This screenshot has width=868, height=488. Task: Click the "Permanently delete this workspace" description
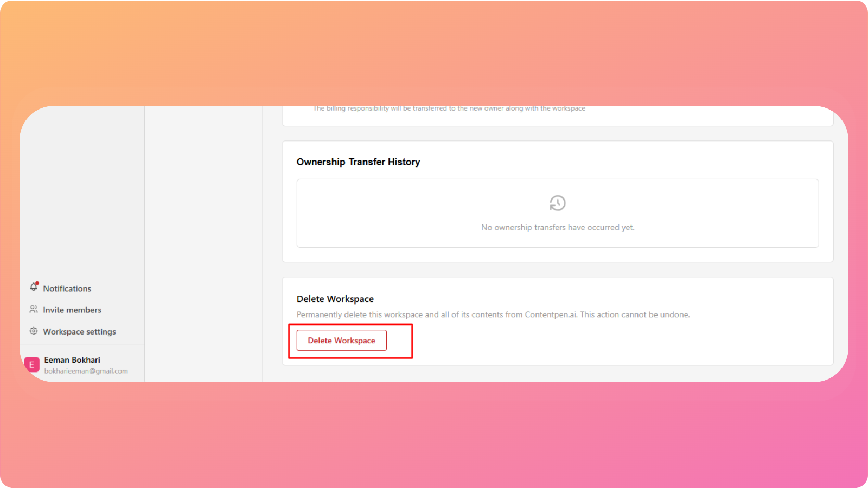380,314
